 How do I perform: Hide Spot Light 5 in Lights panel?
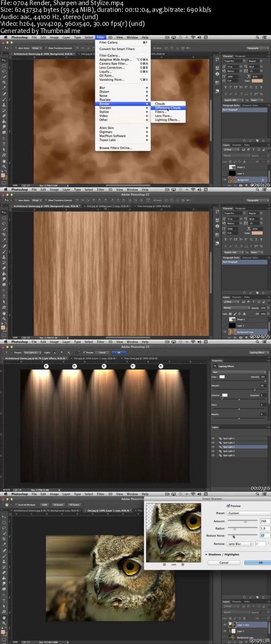pyautogui.click(x=213, y=455)
